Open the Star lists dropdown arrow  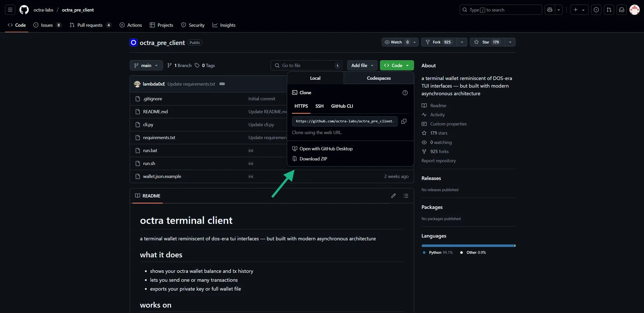click(510, 42)
